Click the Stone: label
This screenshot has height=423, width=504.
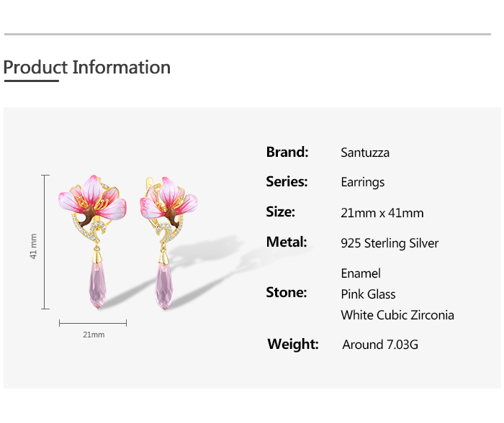click(287, 292)
